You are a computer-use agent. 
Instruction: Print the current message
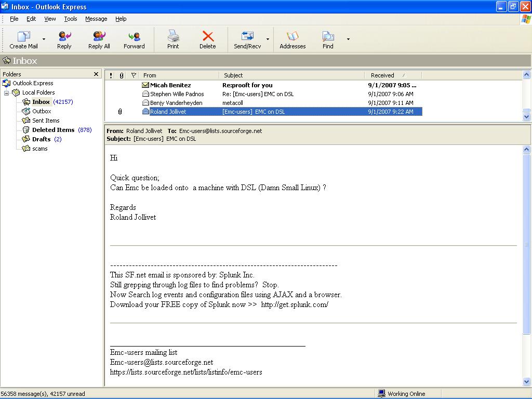point(173,40)
